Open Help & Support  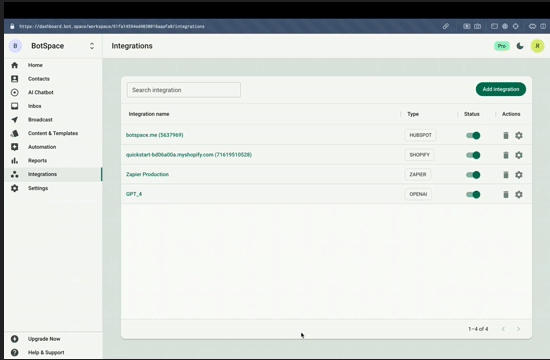tap(46, 353)
